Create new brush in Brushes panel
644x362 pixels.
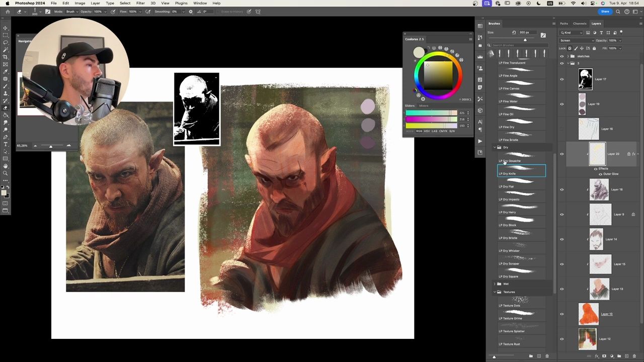point(539,356)
